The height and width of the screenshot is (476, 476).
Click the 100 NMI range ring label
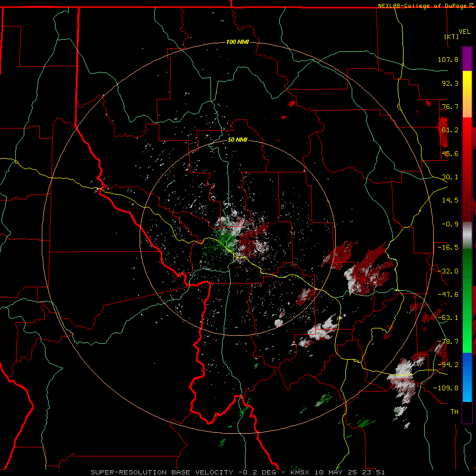pyautogui.click(x=237, y=42)
